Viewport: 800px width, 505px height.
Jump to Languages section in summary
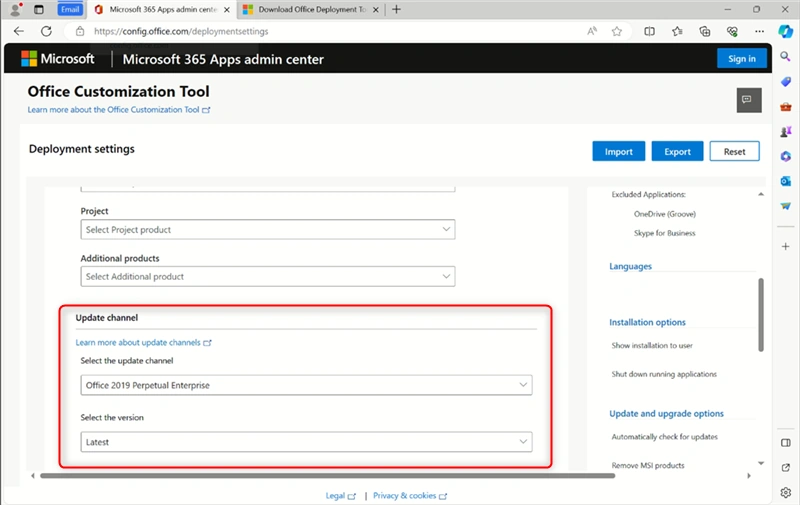(630, 266)
